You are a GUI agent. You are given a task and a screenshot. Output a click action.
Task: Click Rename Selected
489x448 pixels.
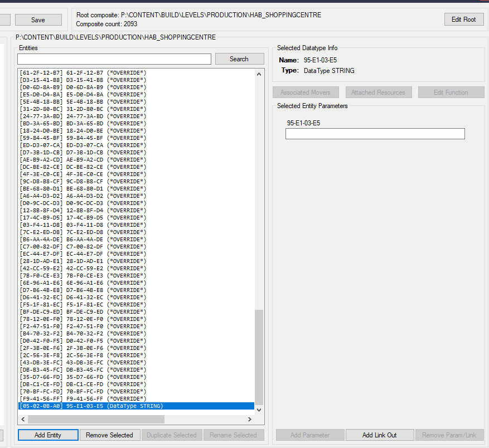(234, 435)
